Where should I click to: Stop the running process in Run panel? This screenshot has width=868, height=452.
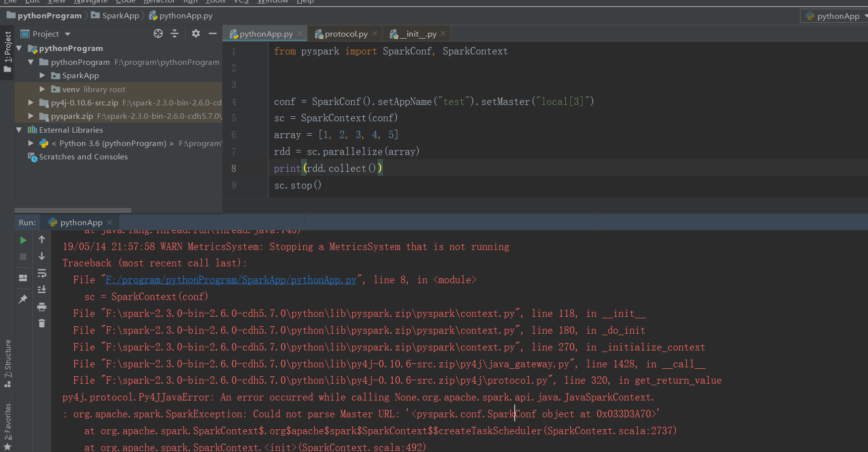[x=23, y=256]
